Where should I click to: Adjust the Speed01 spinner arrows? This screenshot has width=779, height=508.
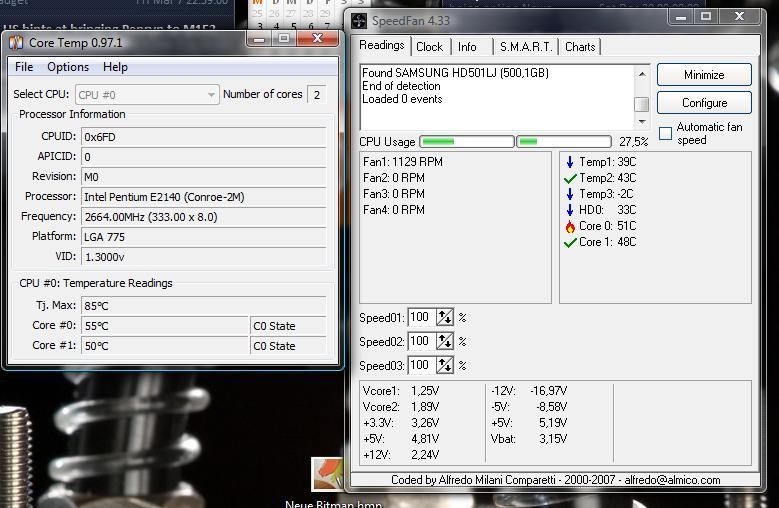click(x=445, y=317)
